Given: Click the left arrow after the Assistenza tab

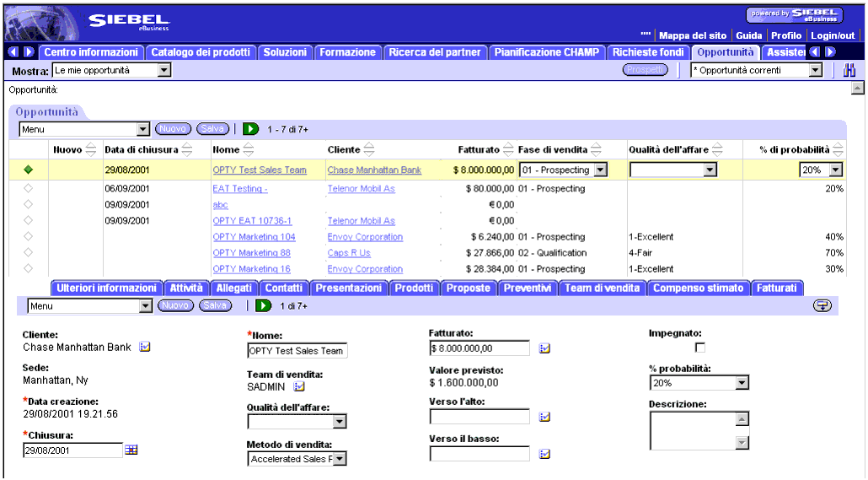Looking at the screenshot, I should pyautogui.click(x=815, y=52).
